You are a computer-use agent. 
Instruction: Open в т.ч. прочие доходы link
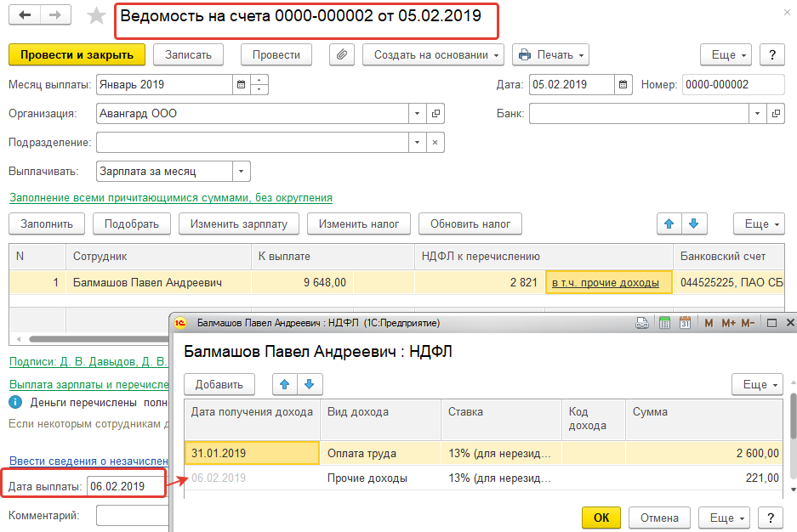coord(606,283)
